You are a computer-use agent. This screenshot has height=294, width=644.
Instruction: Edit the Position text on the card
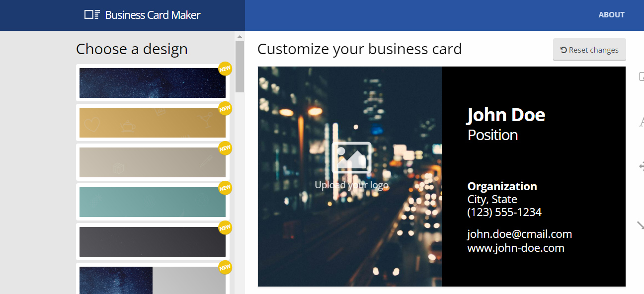click(x=492, y=135)
